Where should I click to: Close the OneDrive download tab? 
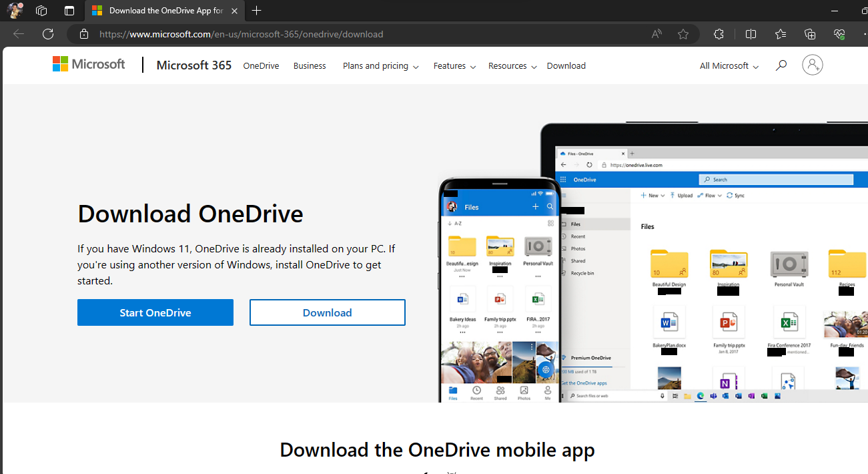point(234,11)
